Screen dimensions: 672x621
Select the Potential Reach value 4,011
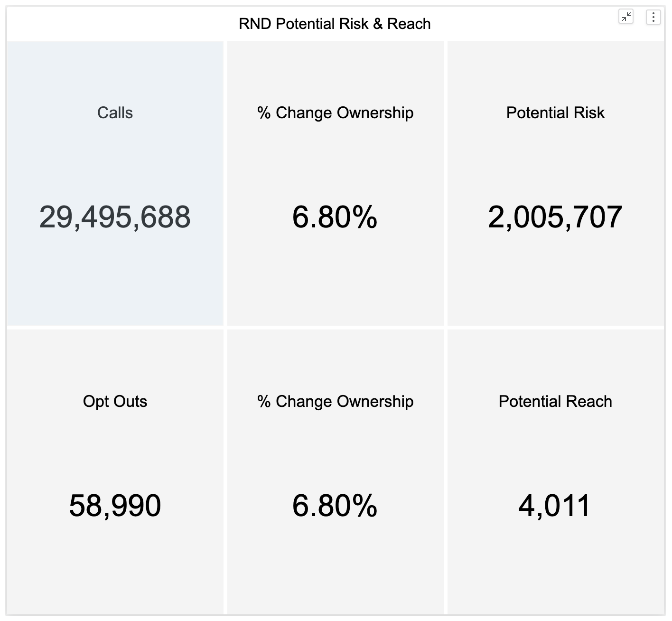click(554, 505)
